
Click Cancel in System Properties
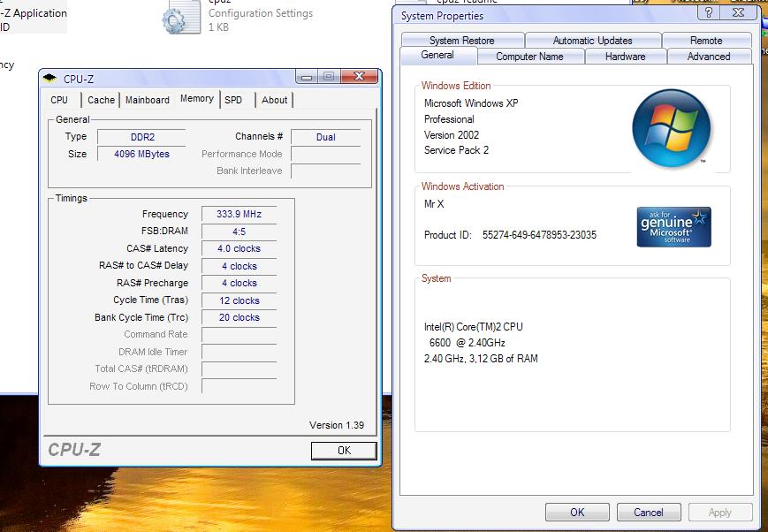tap(649, 513)
